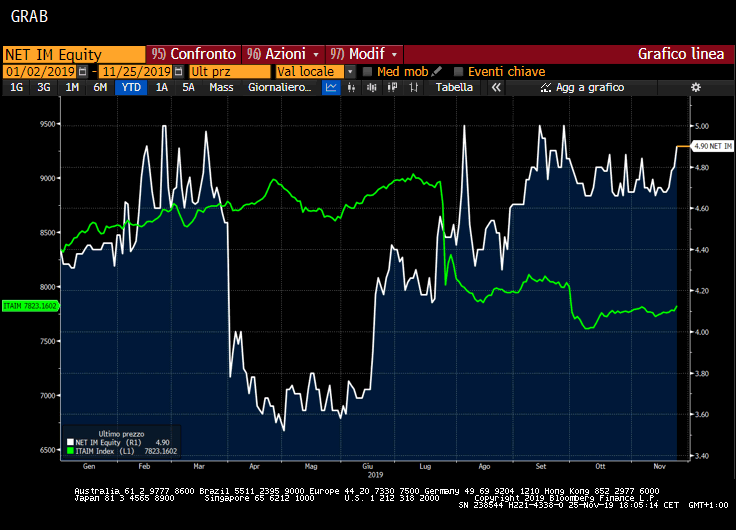Enable the Eventi chiave checkbox

tap(459, 72)
